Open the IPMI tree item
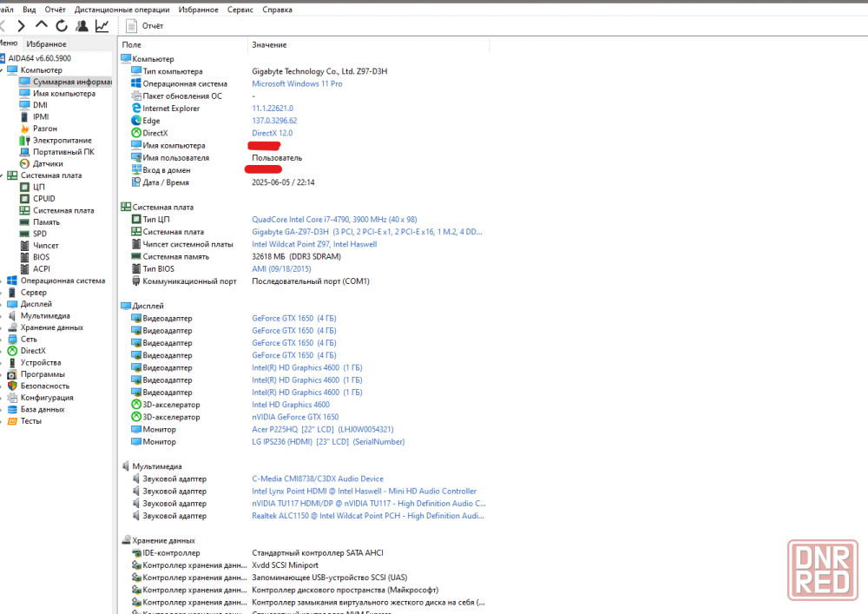The height and width of the screenshot is (614, 868). 41,117
